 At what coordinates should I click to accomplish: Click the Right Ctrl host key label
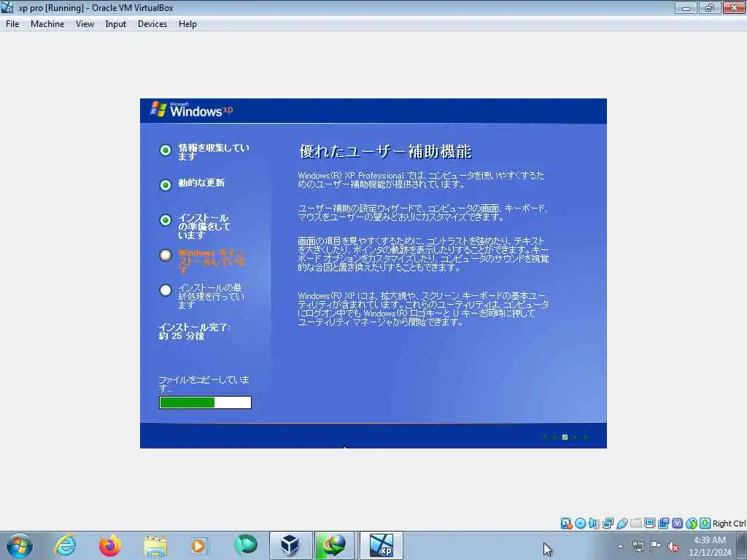(x=729, y=524)
